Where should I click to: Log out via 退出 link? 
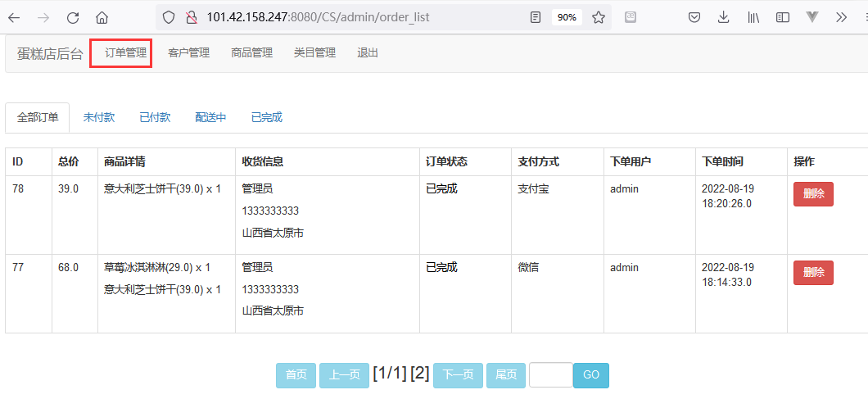(368, 52)
